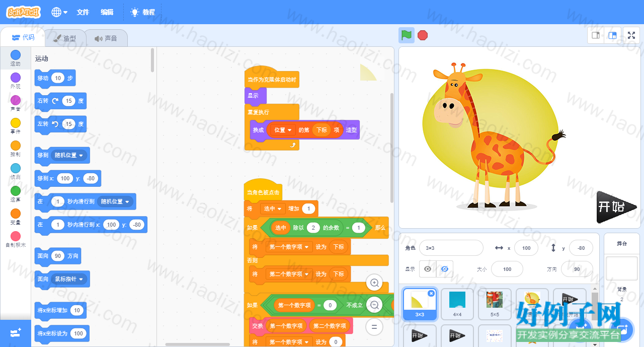The height and width of the screenshot is (347, 644).
Task: Select the 4×4 sprite thumbnail
Action: (x=457, y=304)
